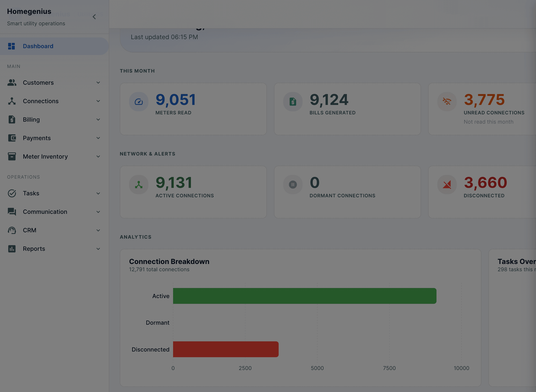The width and height of the screenshot is (536, 392).
Task: Click the Unread Connections wifi-off icon
Action: coord(447,102)
